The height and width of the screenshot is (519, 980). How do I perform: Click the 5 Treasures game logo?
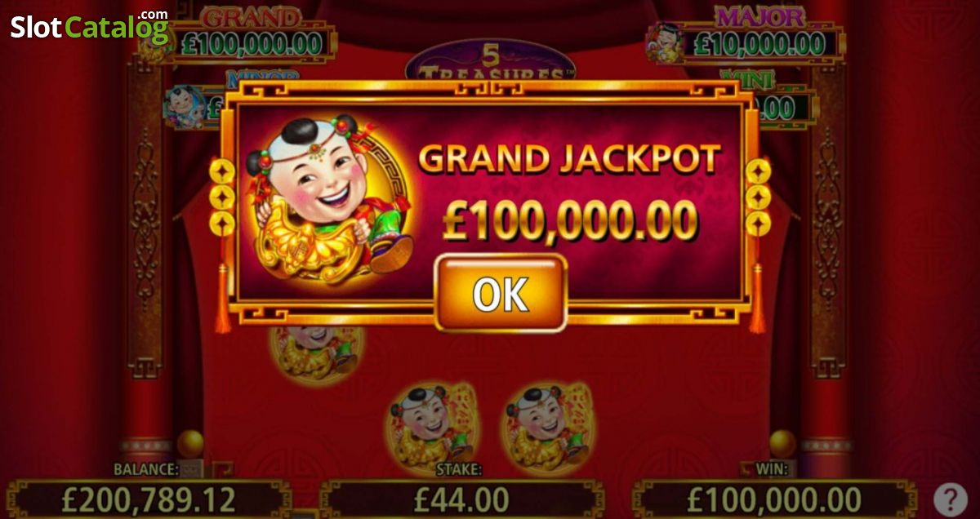point(490,63)
